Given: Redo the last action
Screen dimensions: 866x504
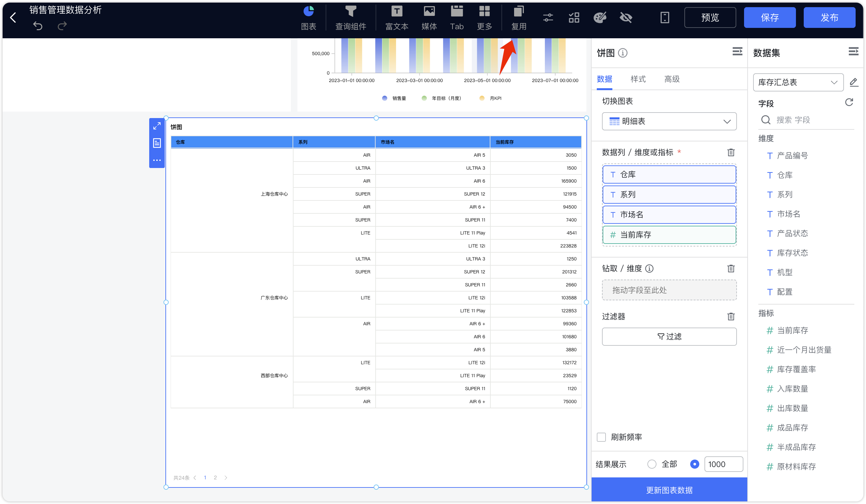Looking at the screenshot, I should click(x=62, y=26).
